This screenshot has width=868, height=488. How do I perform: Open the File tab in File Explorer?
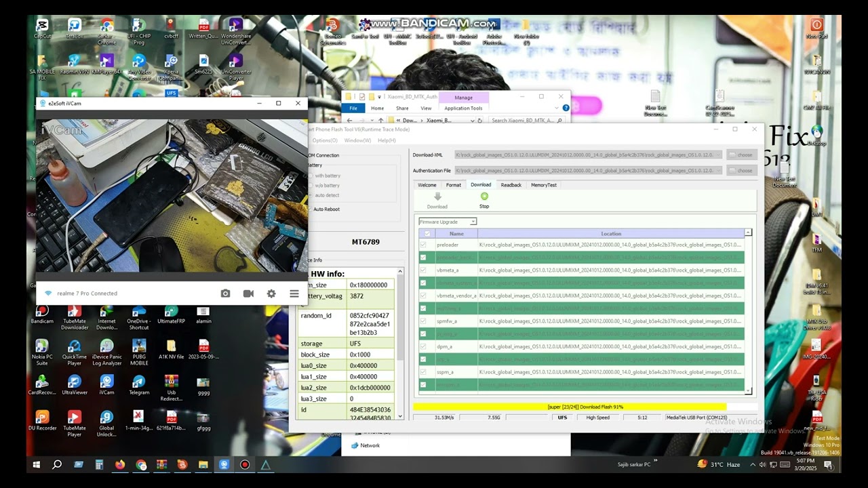(x=353, y=108)
